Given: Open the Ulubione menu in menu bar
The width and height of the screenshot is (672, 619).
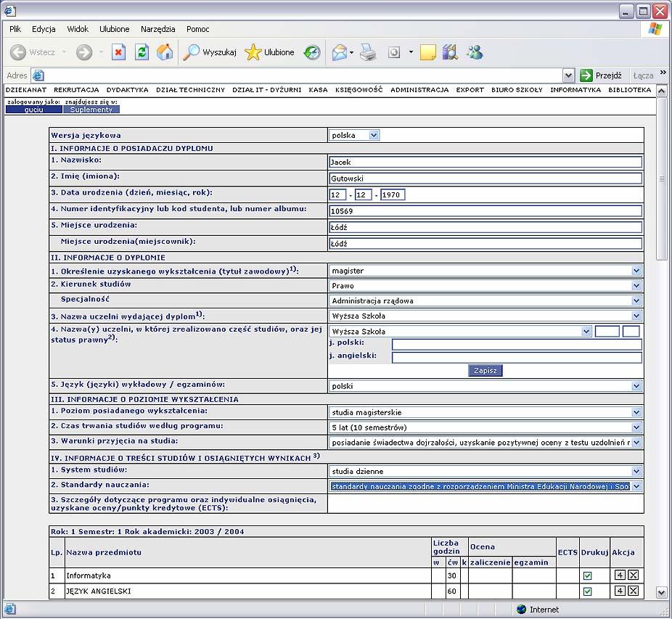Looking at the screenshot, I should click(x=115, y=29).
